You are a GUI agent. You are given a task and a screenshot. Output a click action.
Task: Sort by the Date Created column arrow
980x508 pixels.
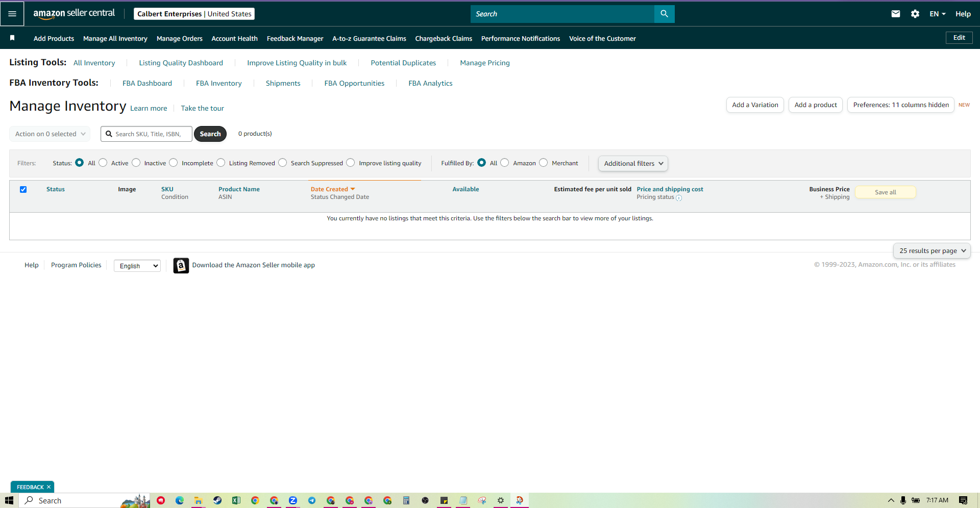[353, 189]
